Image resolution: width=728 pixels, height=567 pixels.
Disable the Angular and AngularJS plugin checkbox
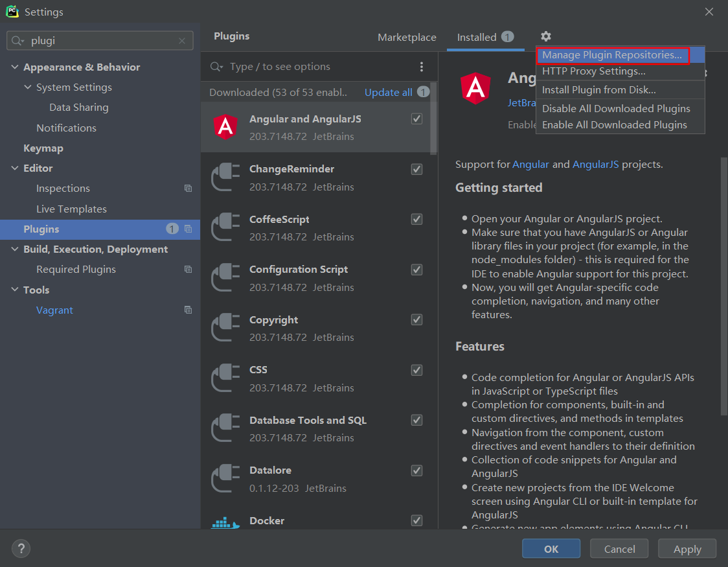(416, 119)
